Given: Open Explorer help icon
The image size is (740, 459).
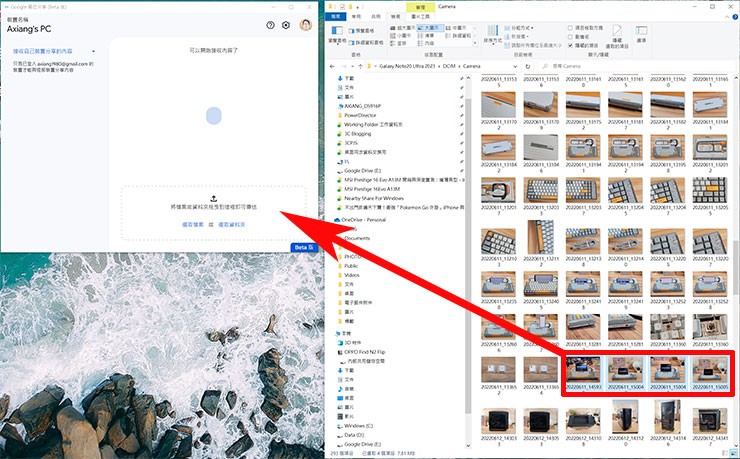Looking at the screenshot, I should (x=735, y=17).
